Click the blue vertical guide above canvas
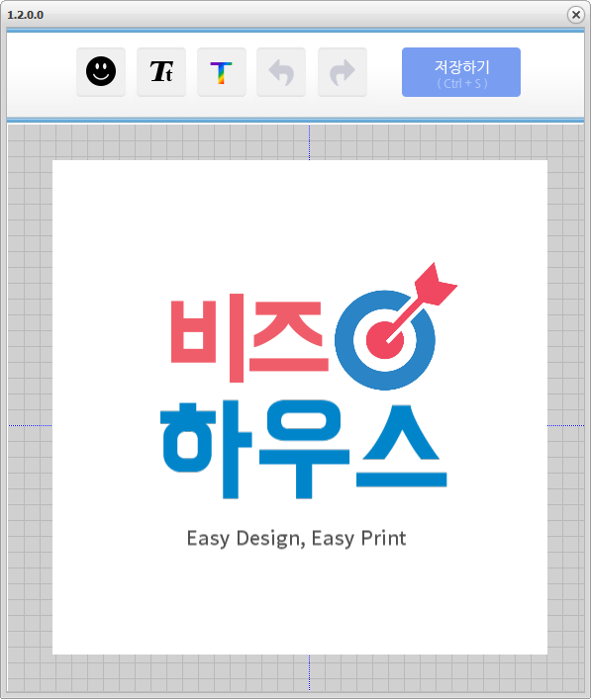 click(x=309, y=143)
